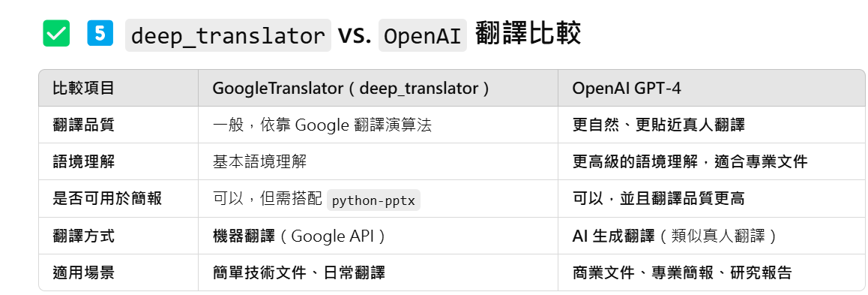Click the 機器翻譯 (Google API) cell
Image resolution: width=868 pixels, height=295 pixels.
pyautogui.click(x=300, y=236)
